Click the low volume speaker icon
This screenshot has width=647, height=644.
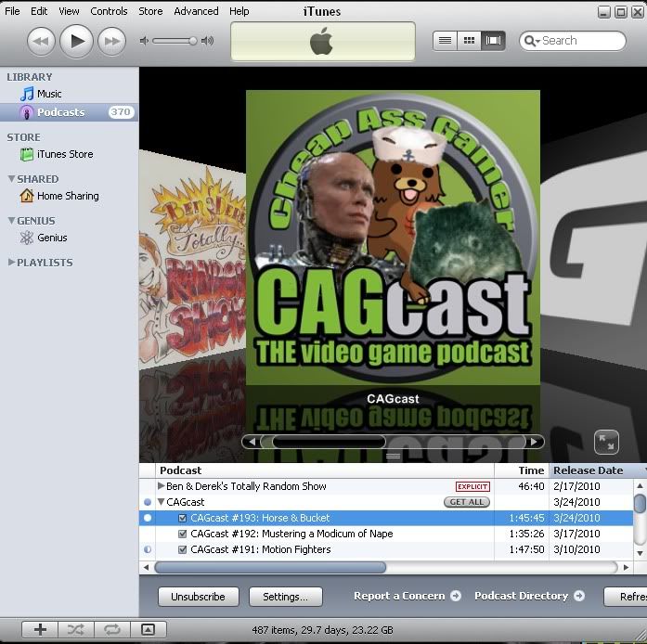point(144,41)
